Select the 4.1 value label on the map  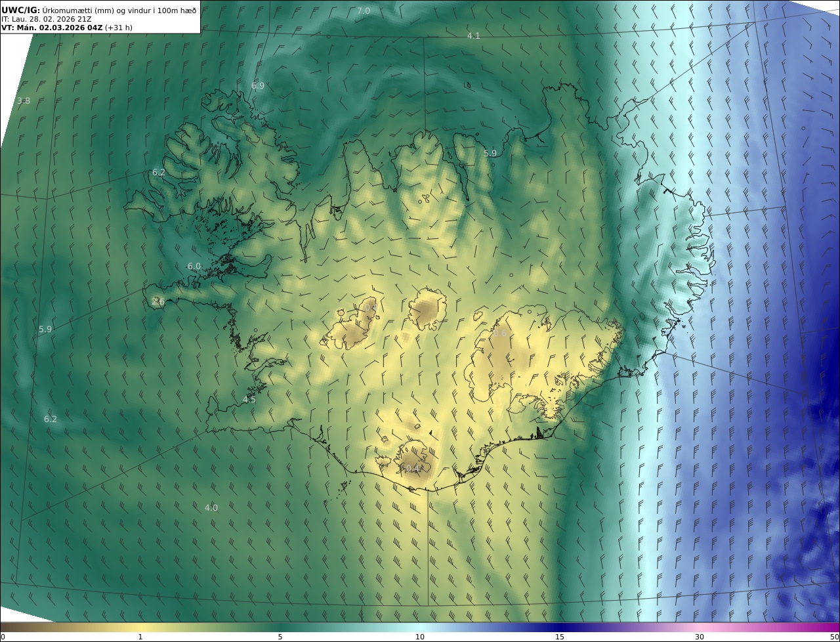coord(474,36)
